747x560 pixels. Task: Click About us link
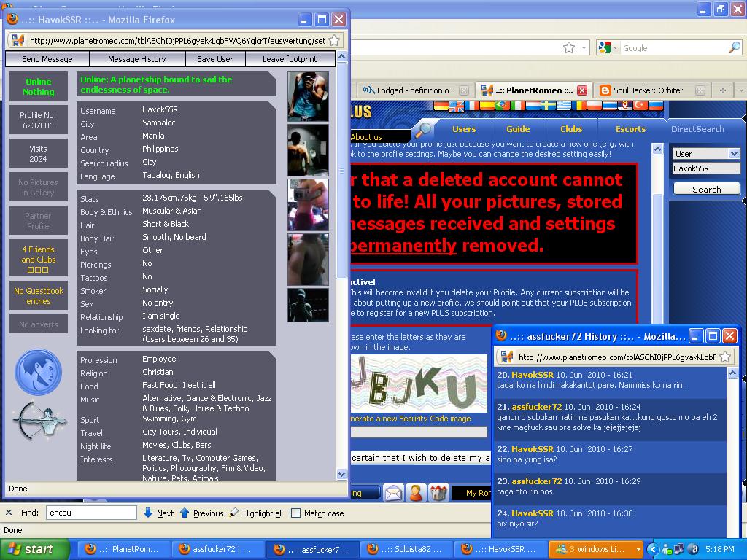(x=366, y=136)
